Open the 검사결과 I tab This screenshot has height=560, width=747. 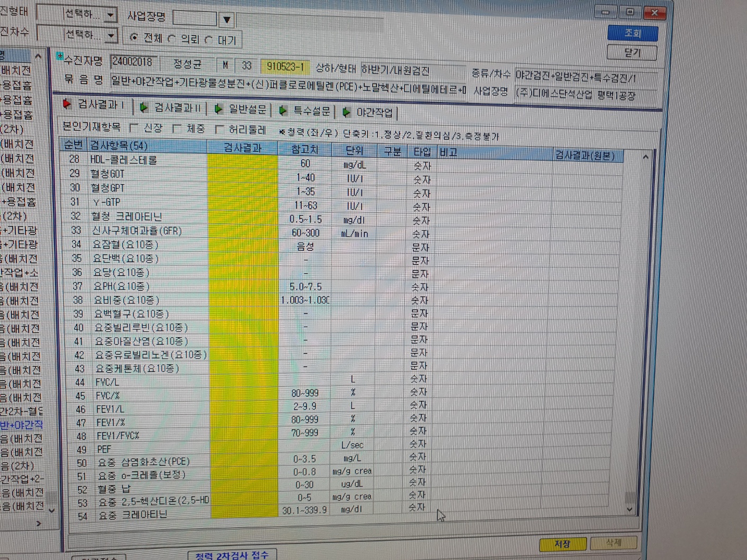[x=94, y=105]
